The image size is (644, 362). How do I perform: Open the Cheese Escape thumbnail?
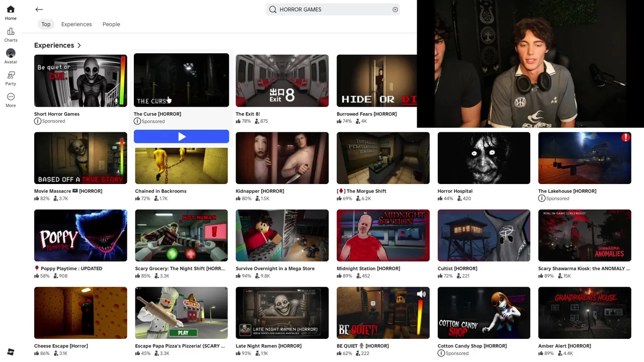[x=80, y=313]
